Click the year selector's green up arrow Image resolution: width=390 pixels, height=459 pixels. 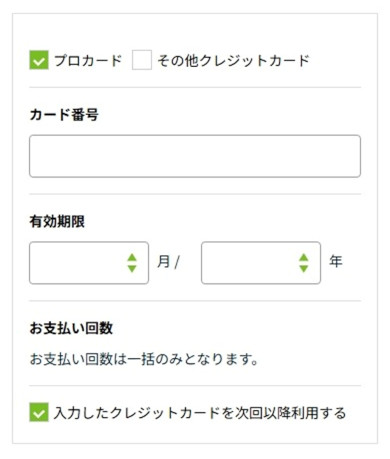[x=304, y=257]
